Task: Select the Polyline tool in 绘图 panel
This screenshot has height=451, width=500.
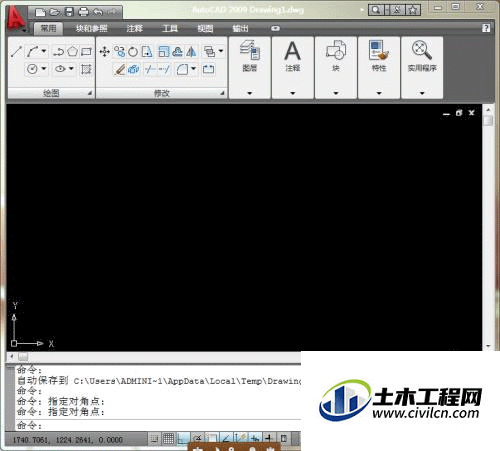Action: point(59,52)
